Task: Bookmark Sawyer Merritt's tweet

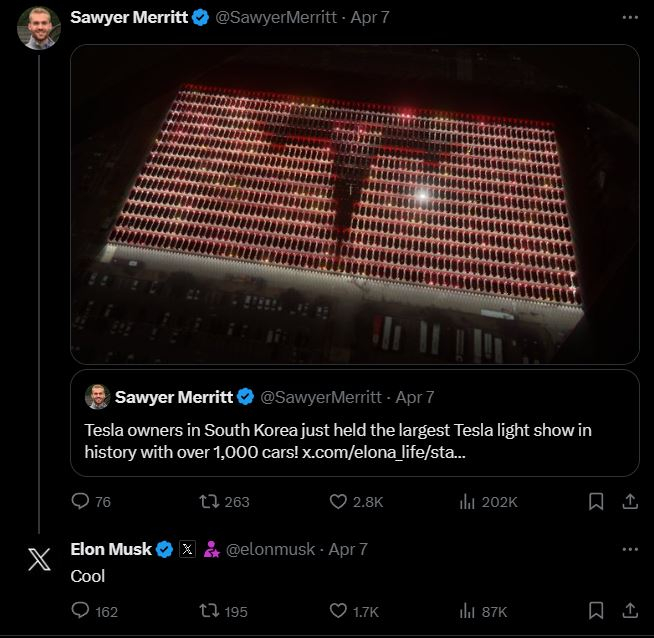Action: [x=596, y=501]
